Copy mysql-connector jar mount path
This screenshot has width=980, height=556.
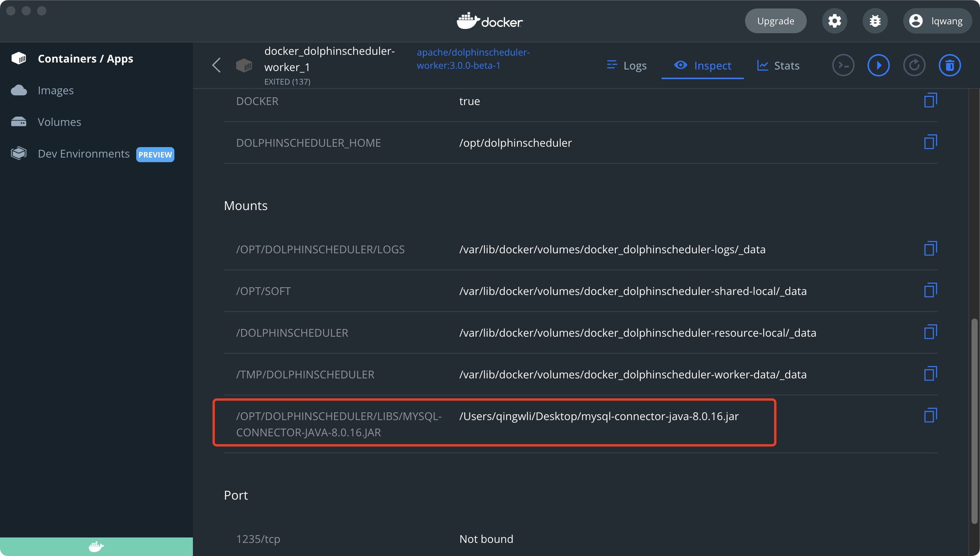(930, 415)
